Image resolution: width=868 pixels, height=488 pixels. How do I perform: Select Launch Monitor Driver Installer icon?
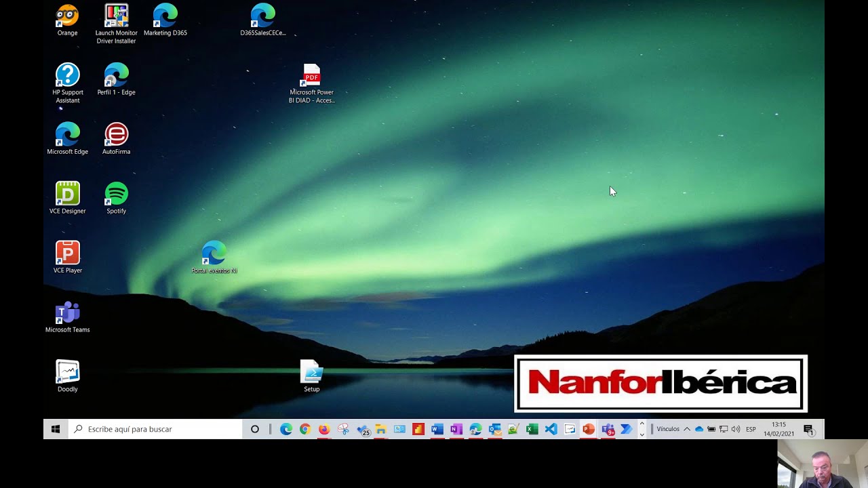116,24
